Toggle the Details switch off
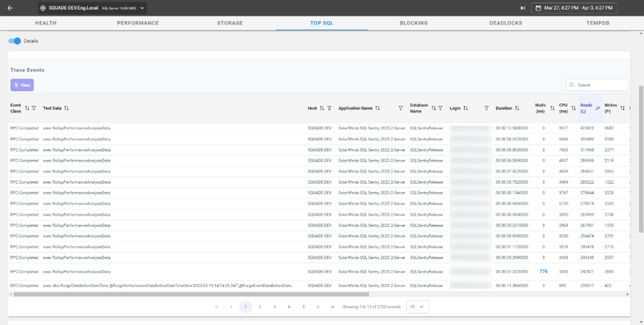Screen dimensions: 644x325 pyautogui.click(x=15, y=41)
